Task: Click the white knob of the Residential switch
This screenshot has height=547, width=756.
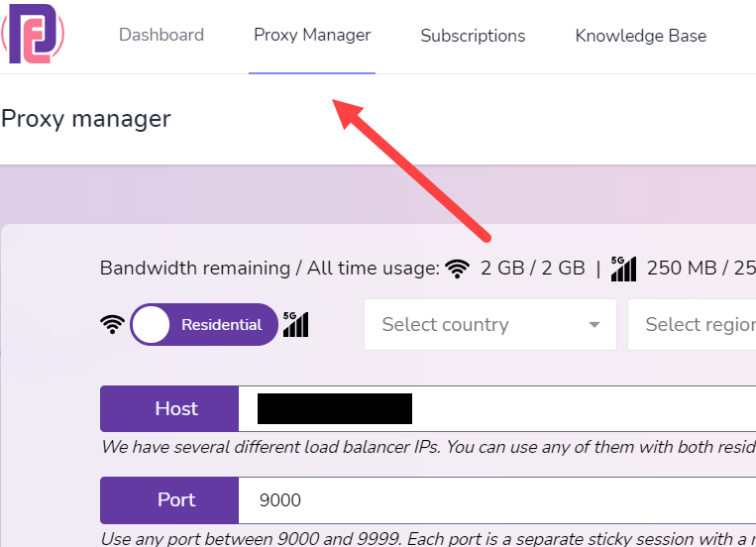Action: [151, 324]
